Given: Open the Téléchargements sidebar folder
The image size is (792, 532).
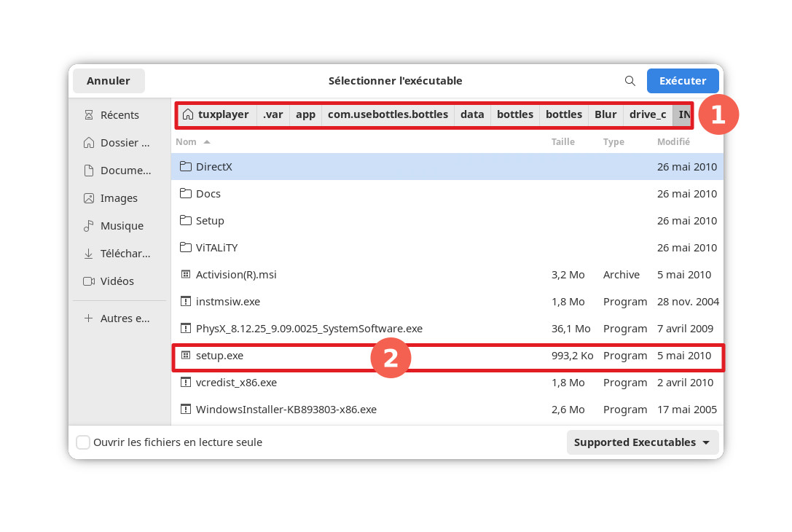Looking at the screenshot, I should point(125,254).
